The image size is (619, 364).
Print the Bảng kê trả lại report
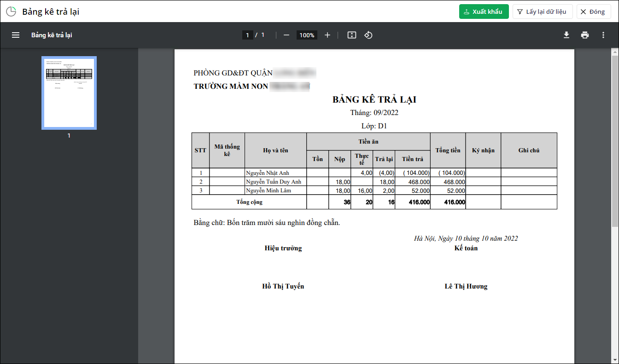pos(585,35)
